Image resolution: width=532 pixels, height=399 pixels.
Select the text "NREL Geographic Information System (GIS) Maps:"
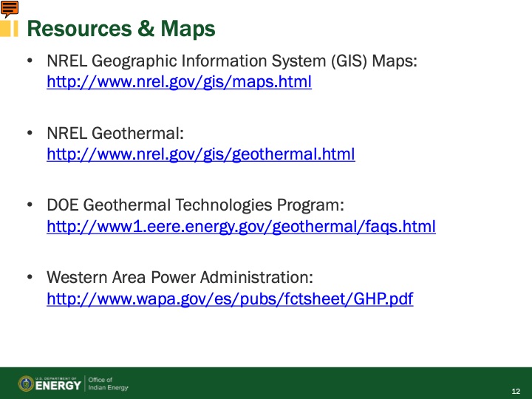232,61
